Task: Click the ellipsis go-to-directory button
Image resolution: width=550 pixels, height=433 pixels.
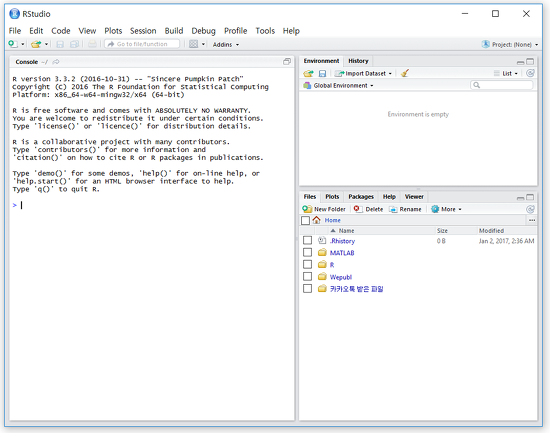Action: [532, 220]
